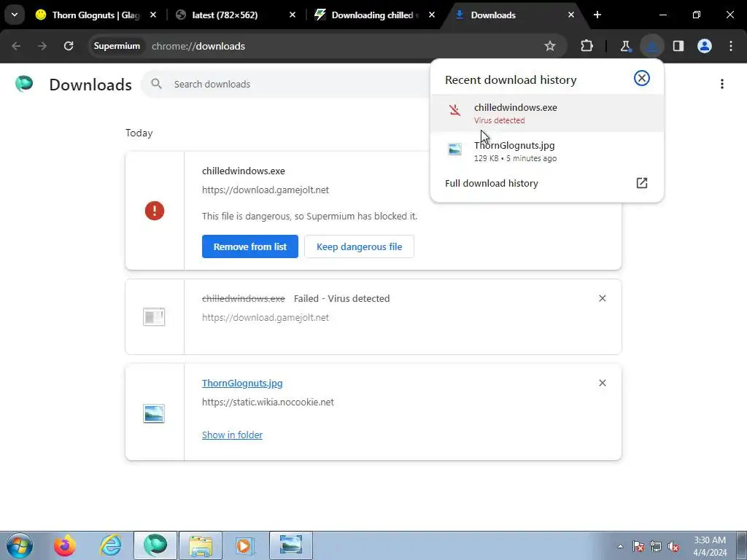The height and width of the screenshot is (560, 747).
Task: Toggle the side panel icon
Action: 678,46
